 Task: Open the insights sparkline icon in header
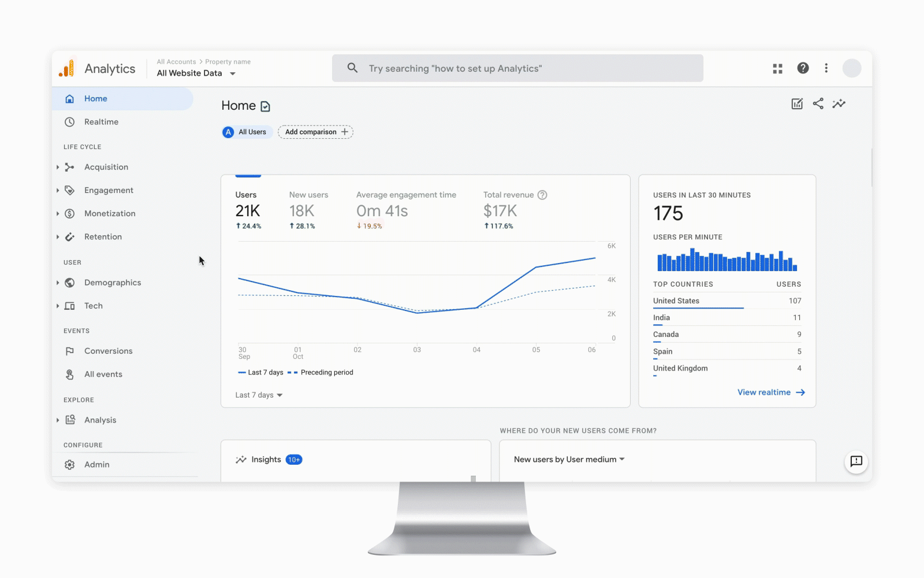[x=839, y=103]
